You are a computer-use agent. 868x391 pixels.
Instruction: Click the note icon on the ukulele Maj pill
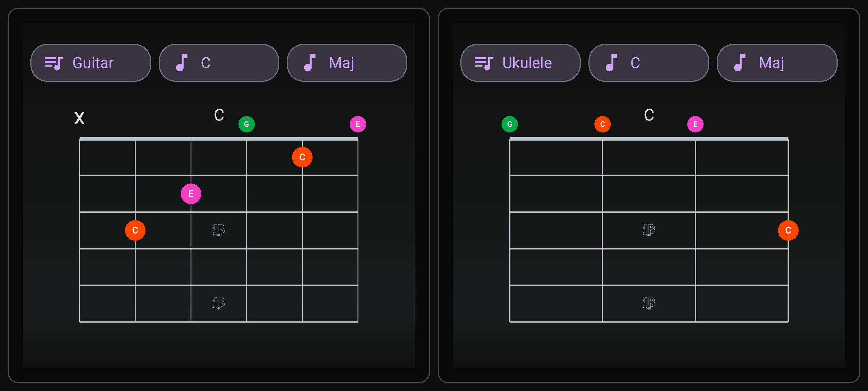740,62
